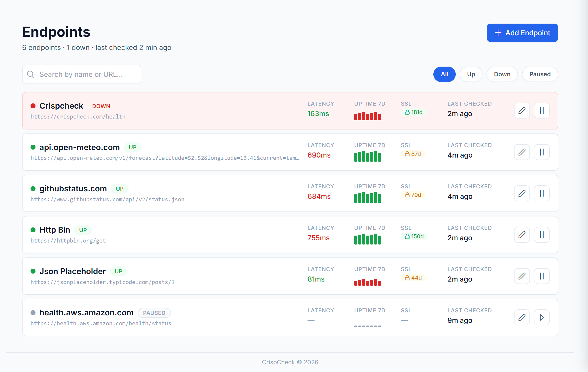Open the pencil editor for api.open-meteo.com
This screenshot has height=372, width=588.
click(522, 152)
